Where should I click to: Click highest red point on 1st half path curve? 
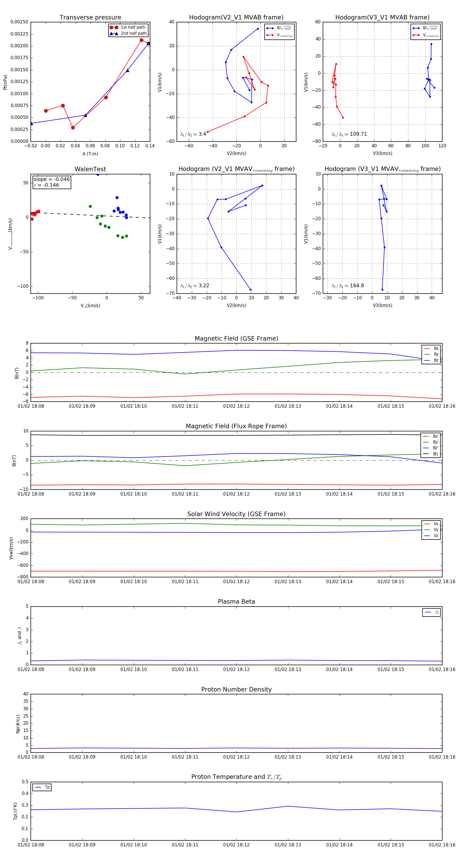click(141, 40)
